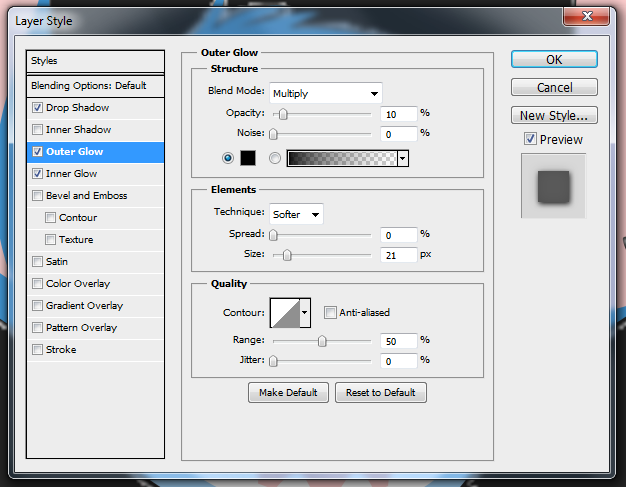Select the Outer Glow style row
This screenshot has width=626, height=487.
point(95,152)
